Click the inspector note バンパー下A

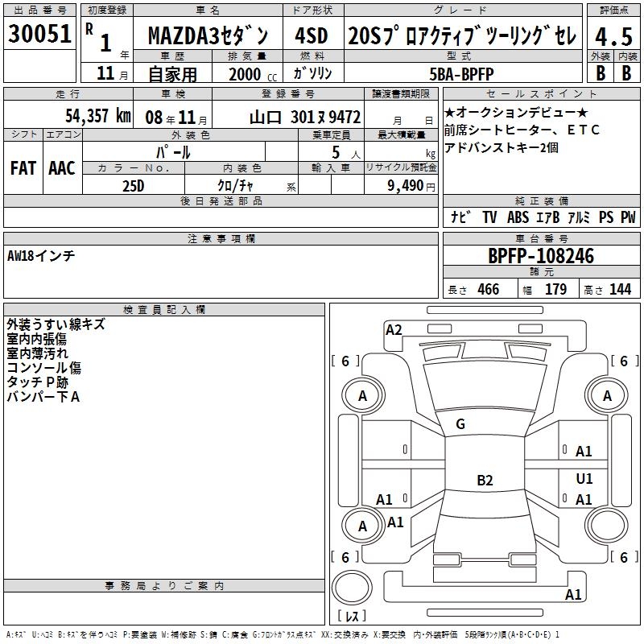click(43, 396)
